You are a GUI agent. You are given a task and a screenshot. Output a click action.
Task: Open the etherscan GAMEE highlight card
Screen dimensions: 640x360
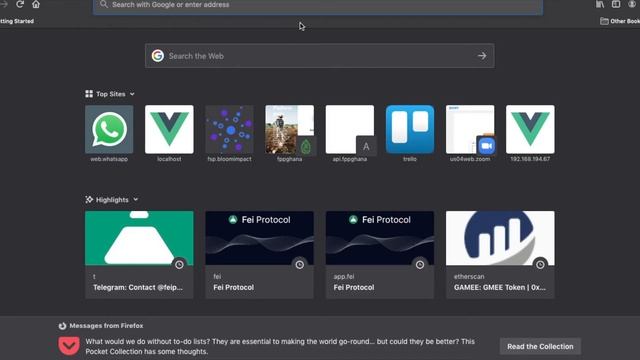pos(500,255)
